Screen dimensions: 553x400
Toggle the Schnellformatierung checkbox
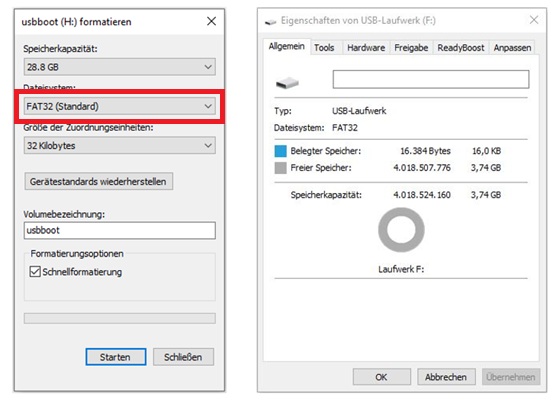(x=35, y=272)
